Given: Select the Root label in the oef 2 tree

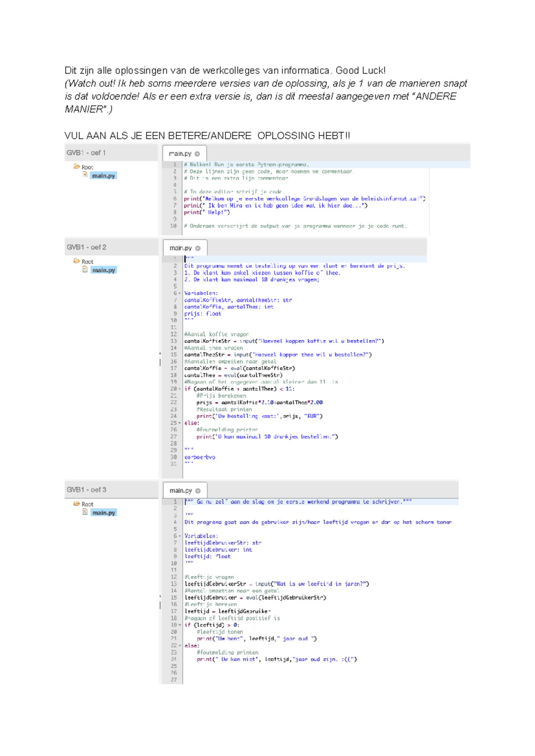Looking at the screenshot, I should pyautogui.click(x=87, y=262).
